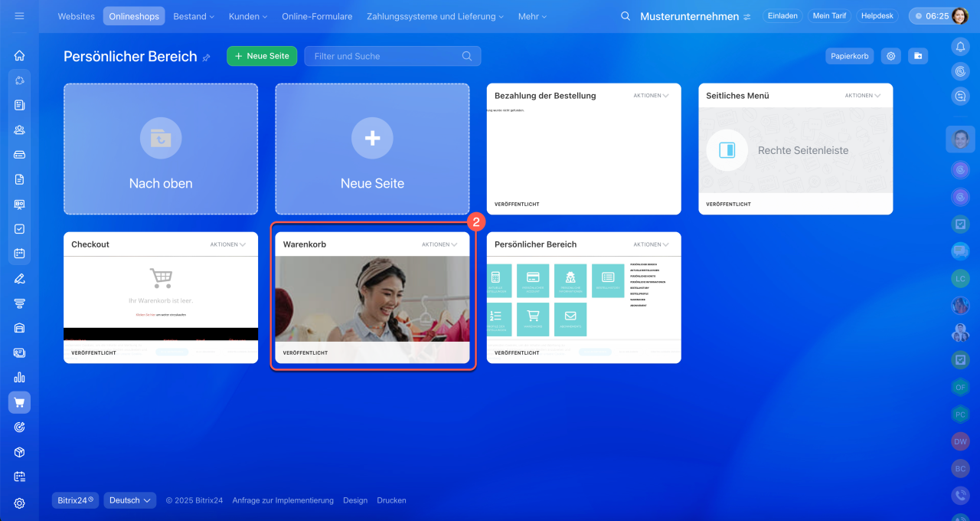Open the checkmark tasks icon in left sidebar
Screen dimensions: 980x521
click(x=19, y=228)
